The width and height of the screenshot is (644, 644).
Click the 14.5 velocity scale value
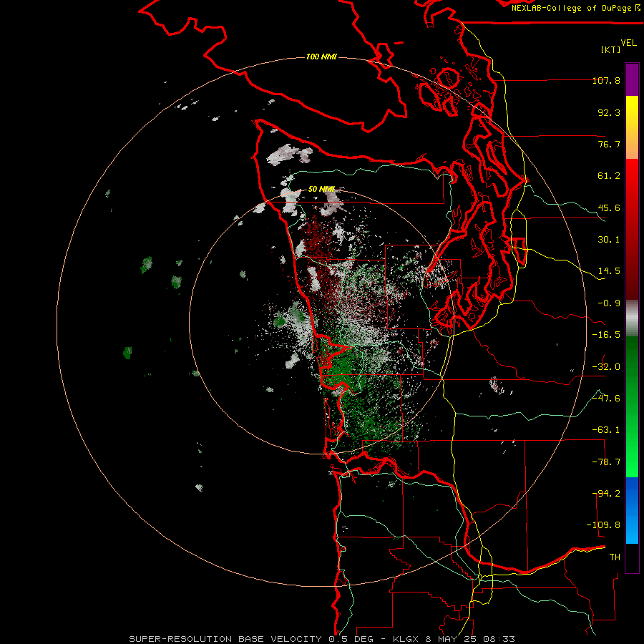tap(609, 271)
